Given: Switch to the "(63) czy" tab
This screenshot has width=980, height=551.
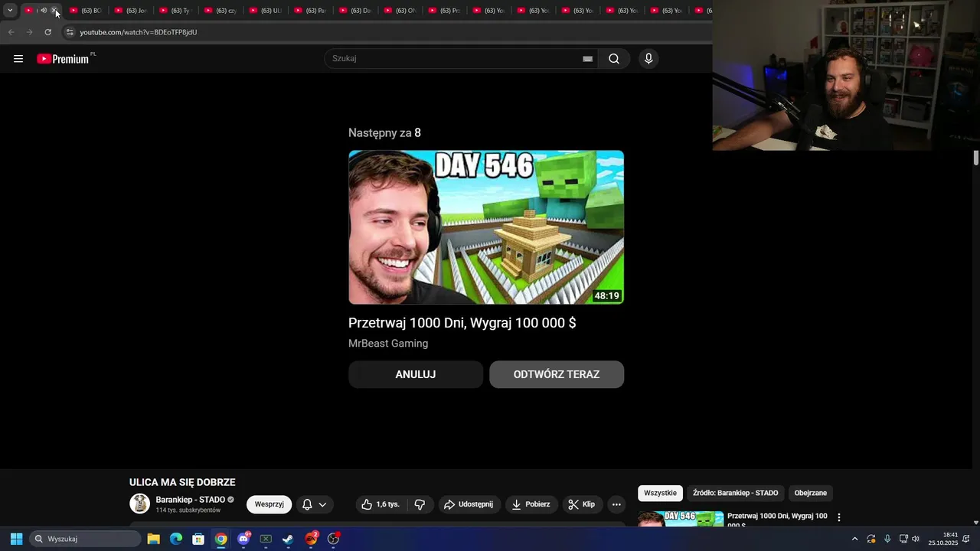Looking at the screenshot, I should 220,11.
